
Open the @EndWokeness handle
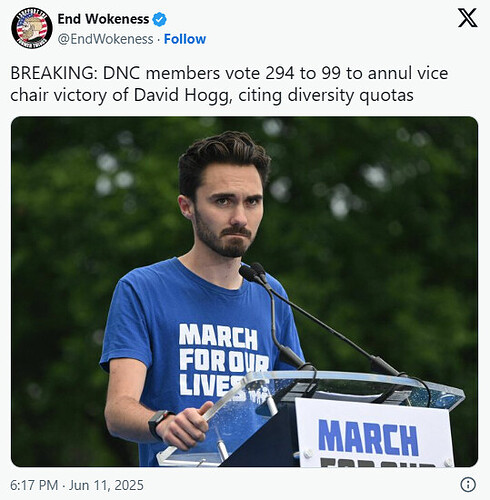105,39
